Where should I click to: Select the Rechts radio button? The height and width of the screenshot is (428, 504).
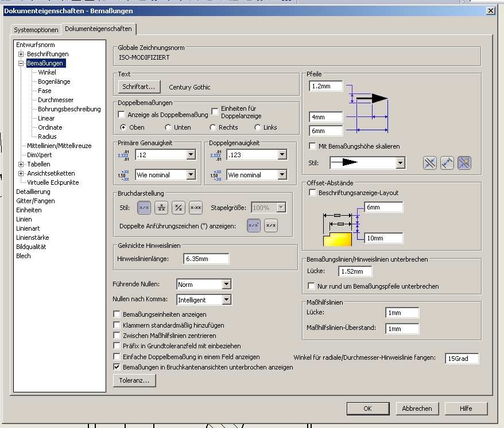click(212, 127)
